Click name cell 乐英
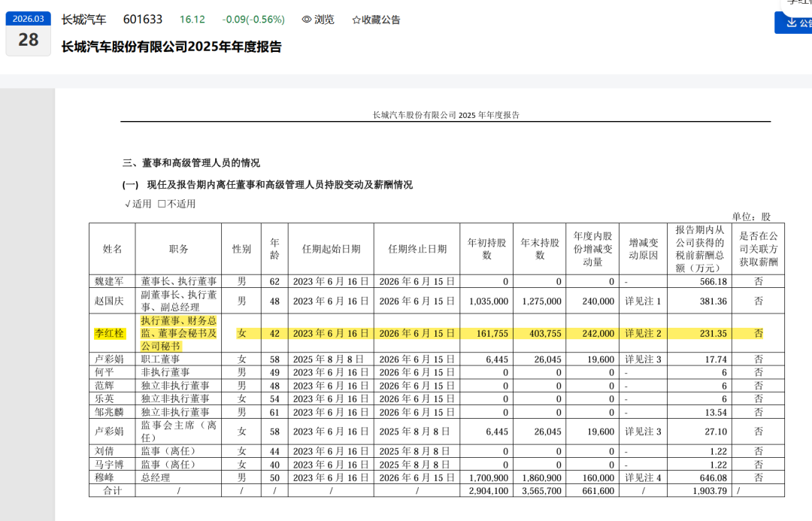812x521 pixels. point(104,398)
